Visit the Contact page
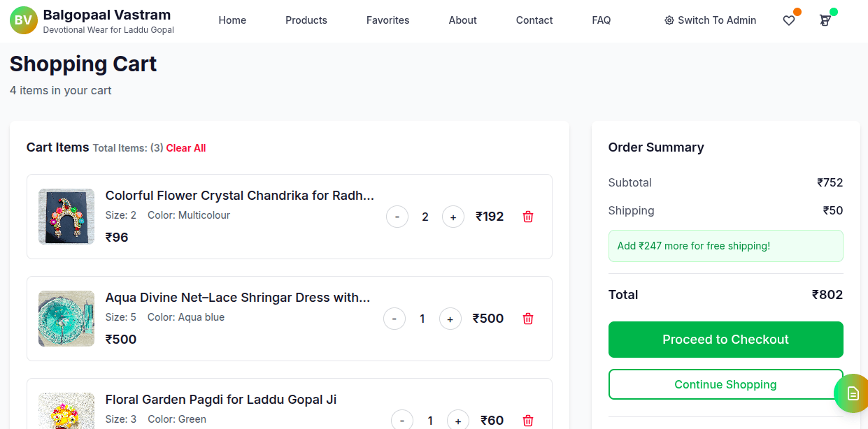 pos(534,20)
